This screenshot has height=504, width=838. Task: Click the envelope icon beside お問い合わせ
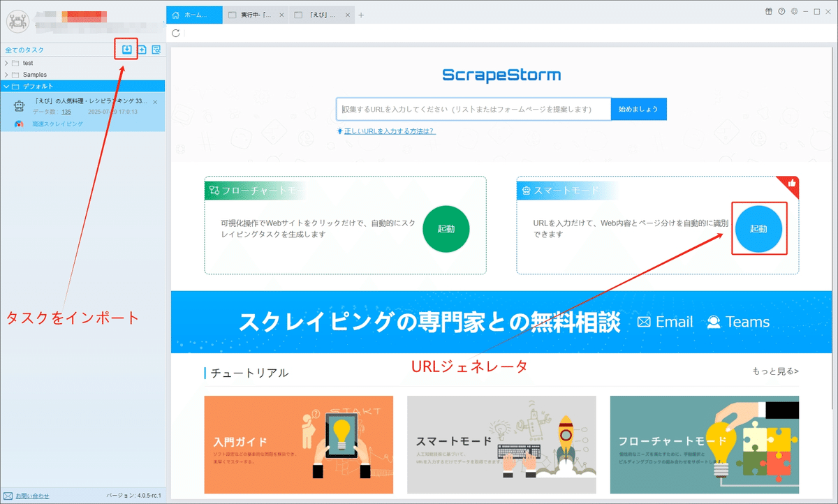click(x=8, y=496)
